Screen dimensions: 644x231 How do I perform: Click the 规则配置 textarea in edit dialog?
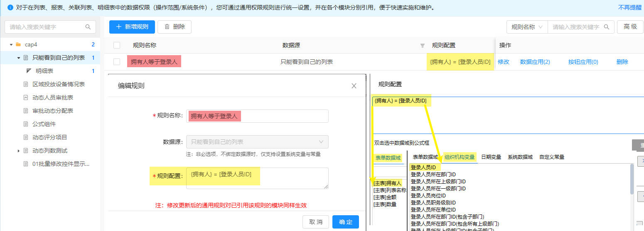click(x=257, y=178)
